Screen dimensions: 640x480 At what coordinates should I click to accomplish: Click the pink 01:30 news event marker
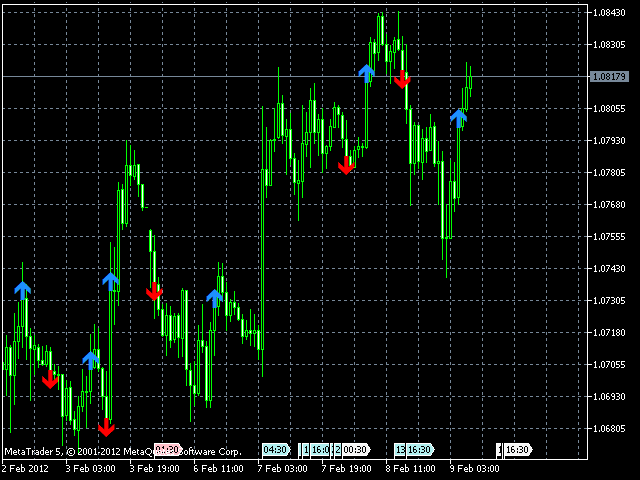168,450
